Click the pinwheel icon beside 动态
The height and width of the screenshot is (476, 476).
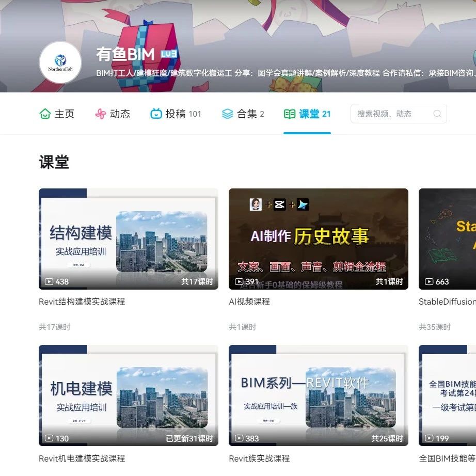(x=101, y=114)
